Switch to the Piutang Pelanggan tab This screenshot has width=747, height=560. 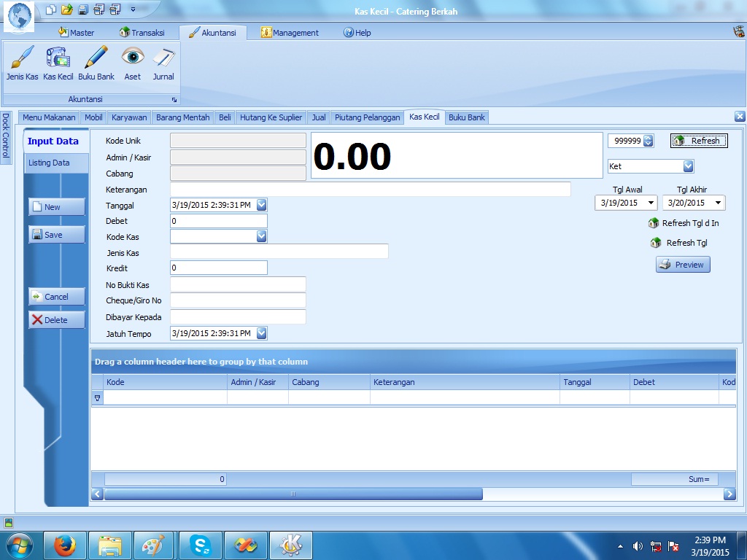click(367, 117)
